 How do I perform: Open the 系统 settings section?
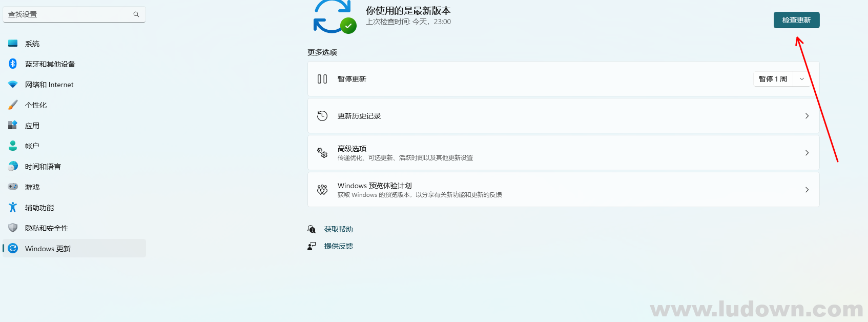coord(74,44)
